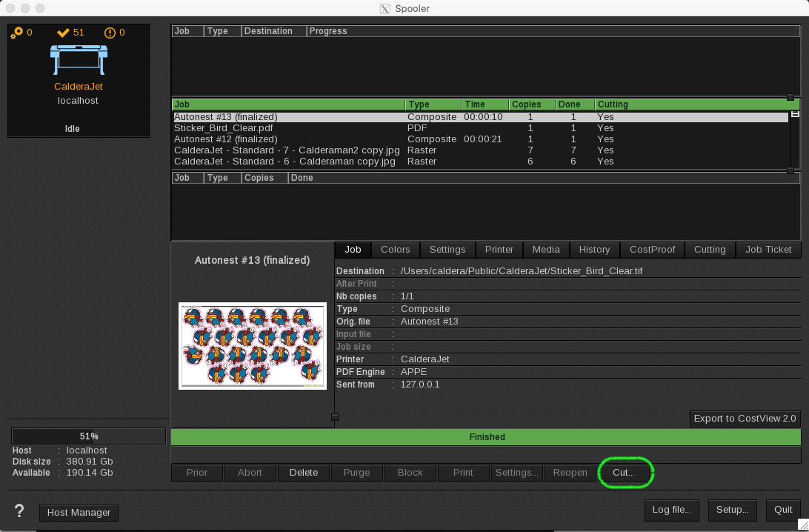The image size is (809, 532).
Task: View the History tab
Action: tap(594, 250)
